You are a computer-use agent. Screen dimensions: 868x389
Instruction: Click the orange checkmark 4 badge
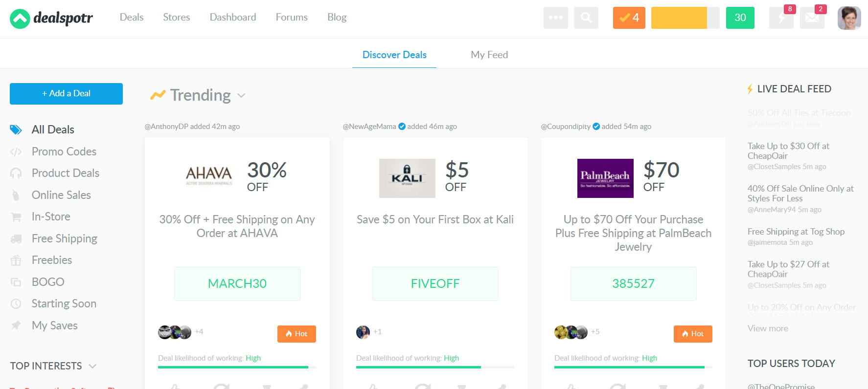click(x=629, y=18)
